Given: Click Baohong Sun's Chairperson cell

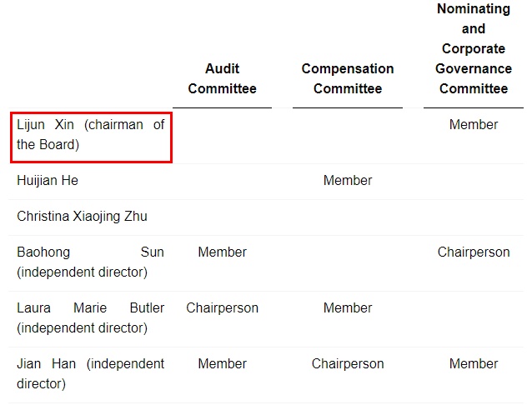Looking at the screenshot, I should [474, 252].
